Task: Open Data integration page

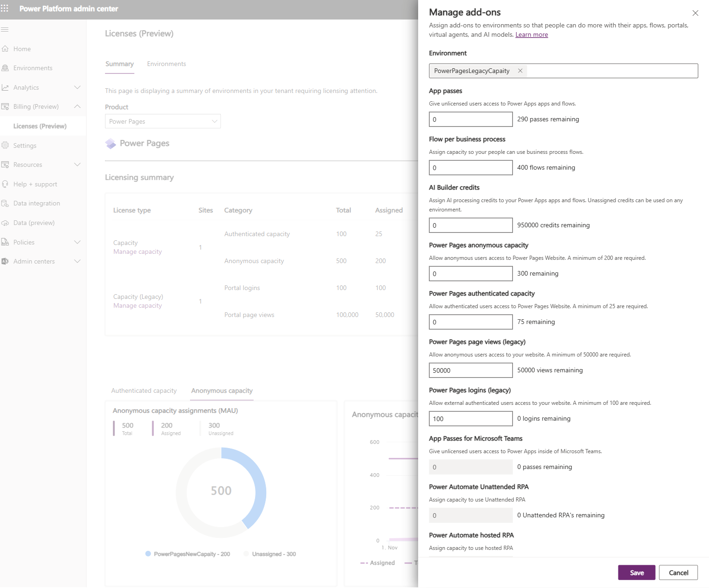Action: [x=37, y=203]
